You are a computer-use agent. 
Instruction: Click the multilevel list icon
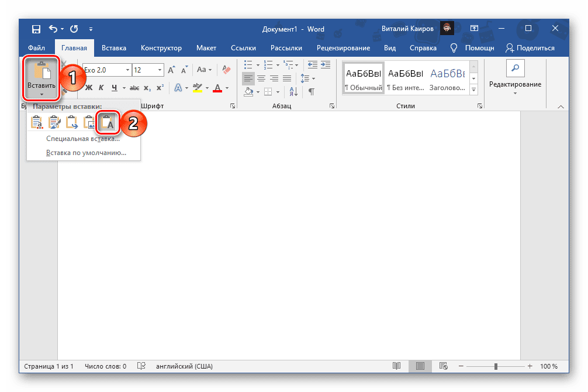pos(288,65)
